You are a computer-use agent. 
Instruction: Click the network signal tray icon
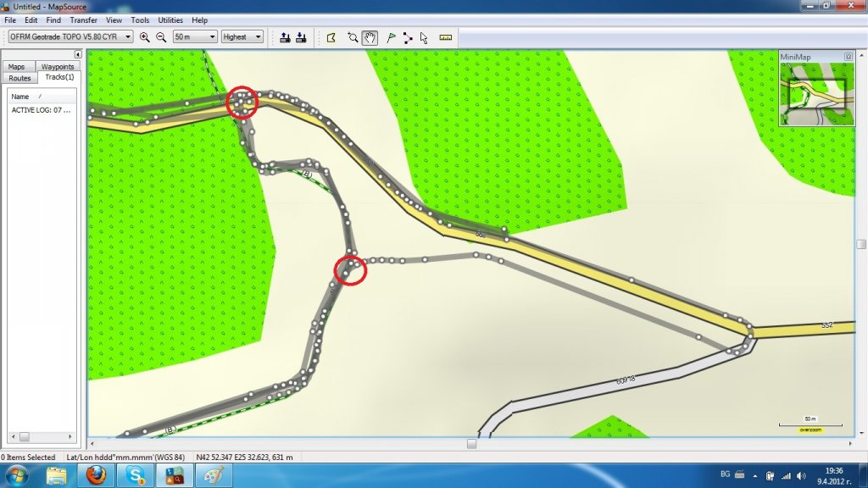point(786,476)
